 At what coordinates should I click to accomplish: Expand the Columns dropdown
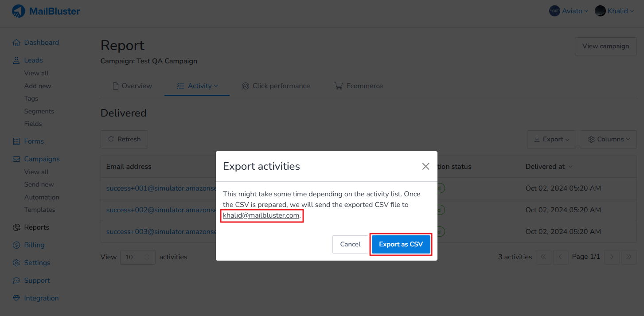pyautogui.click(x=608, y=139)
